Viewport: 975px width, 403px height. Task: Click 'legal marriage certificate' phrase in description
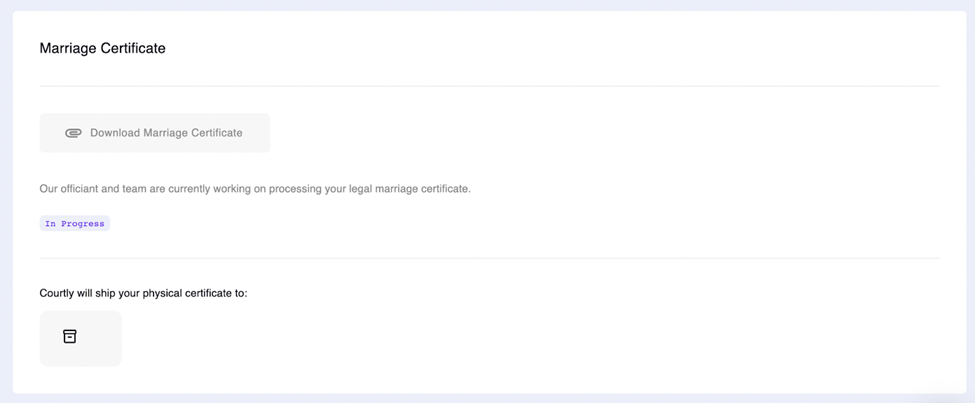tap(412, 188)
